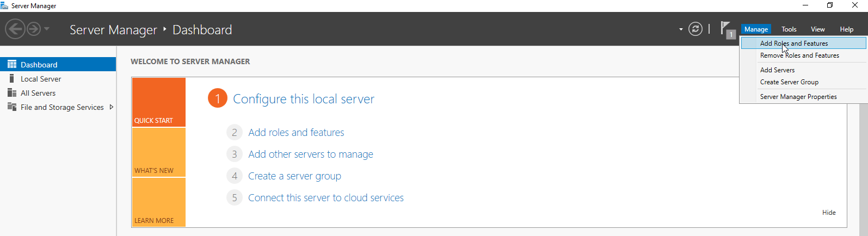Select Dashboard in the sidebar
This screenshot has width=868, height=236.
[x=58, y=64]
